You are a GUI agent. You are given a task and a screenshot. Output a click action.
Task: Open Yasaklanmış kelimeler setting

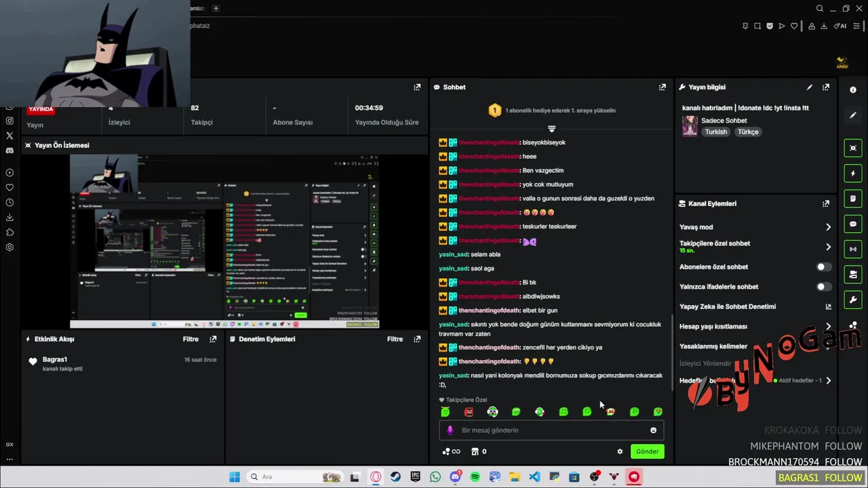point(713,346)
